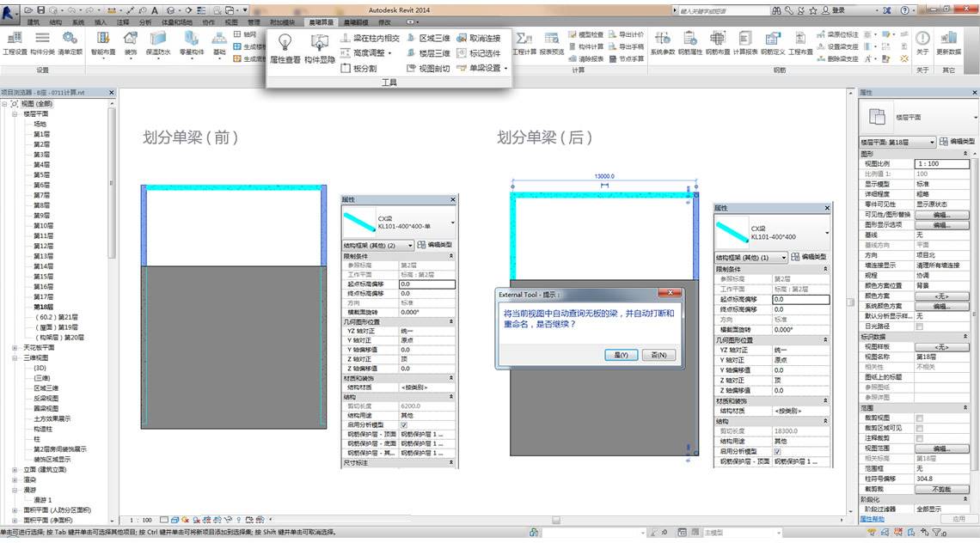Click the 构件显隐 tool icon
The image size is (980, 543).
click(320, 43)
